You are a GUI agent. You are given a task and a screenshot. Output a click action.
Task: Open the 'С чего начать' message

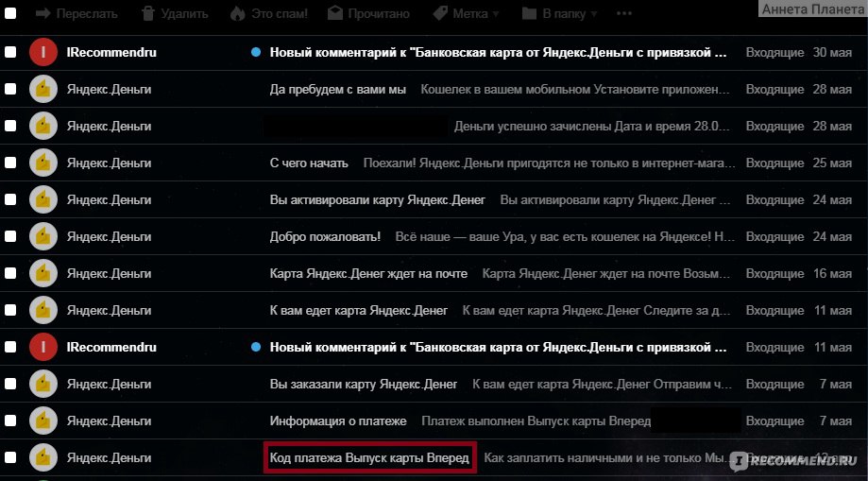(x=309, y=163)
